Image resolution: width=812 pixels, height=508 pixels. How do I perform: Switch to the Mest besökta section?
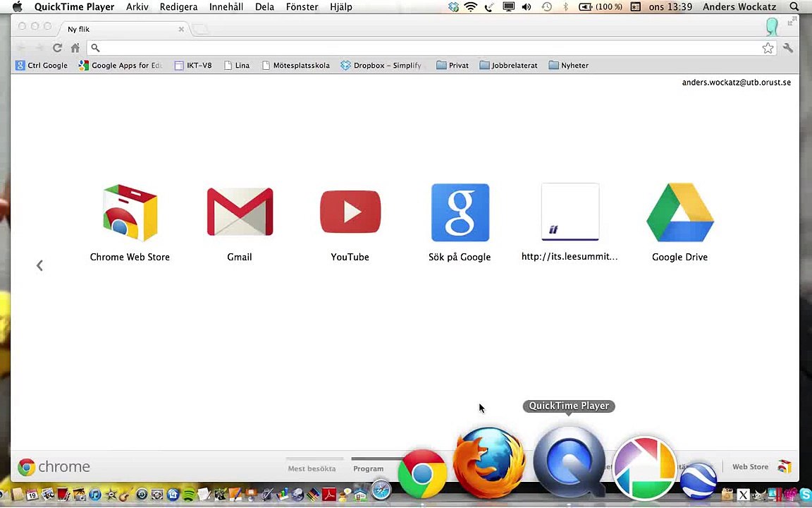coord(312,468)
